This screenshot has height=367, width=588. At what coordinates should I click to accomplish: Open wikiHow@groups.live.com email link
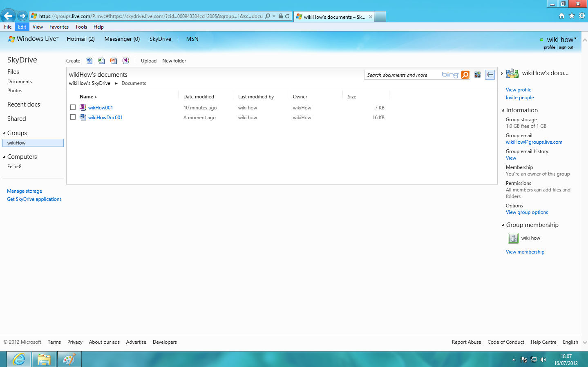(x=534, y=142)
